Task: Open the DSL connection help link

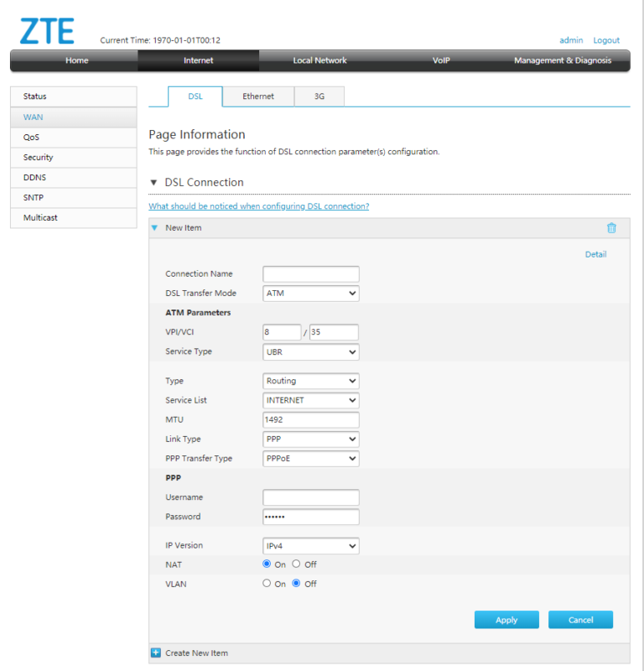Action: 258,205
